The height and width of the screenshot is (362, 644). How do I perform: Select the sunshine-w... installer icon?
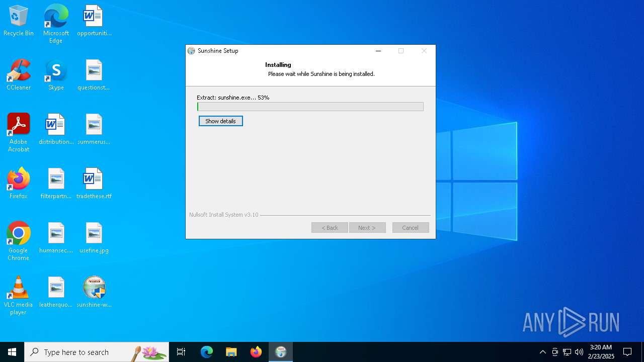coord(94,293)
